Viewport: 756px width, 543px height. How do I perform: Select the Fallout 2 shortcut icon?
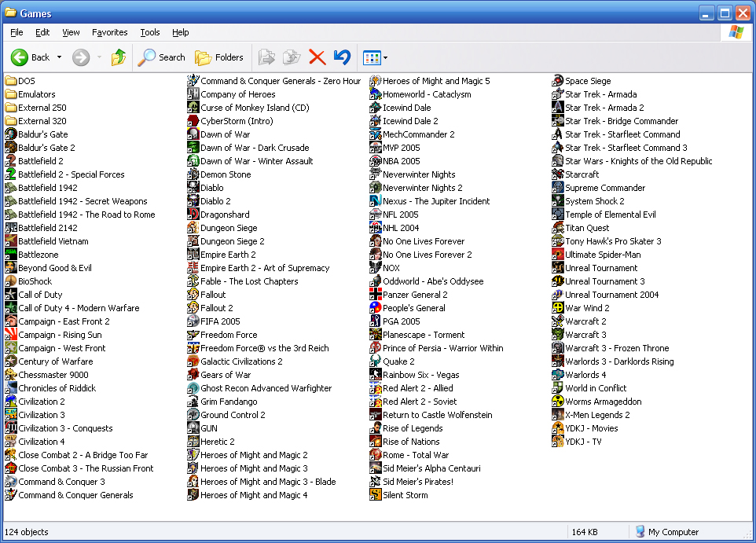point(193,308)
